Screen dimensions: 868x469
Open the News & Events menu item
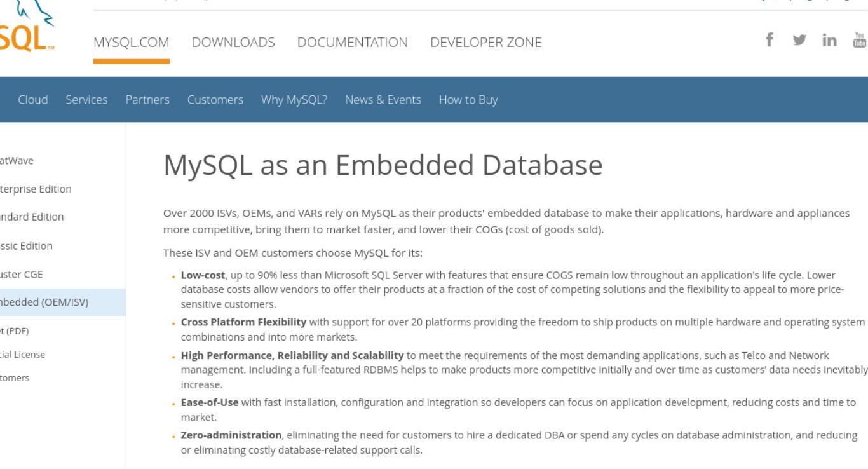point(383,100)
